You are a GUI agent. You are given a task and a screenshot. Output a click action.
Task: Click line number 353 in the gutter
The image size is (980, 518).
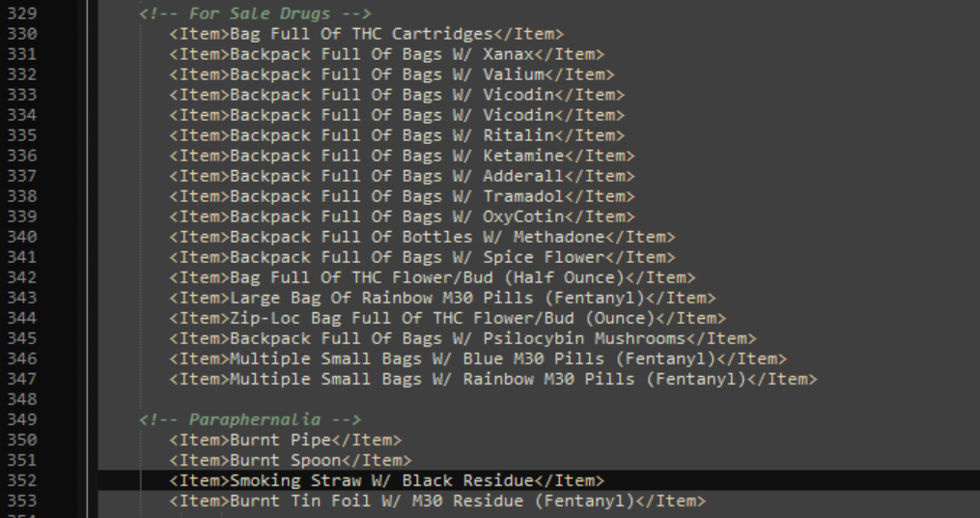(20, 501)
